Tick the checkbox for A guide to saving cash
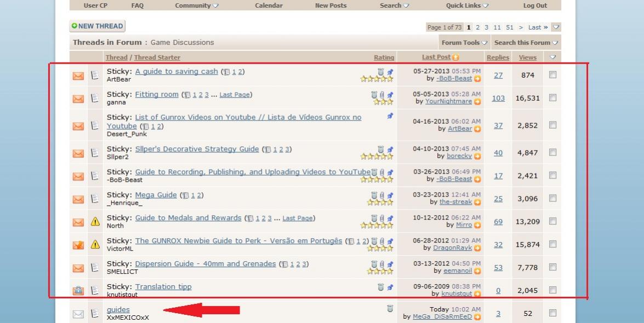The width and height of the screenshot is (644, 323). click(x=552, y=75)
